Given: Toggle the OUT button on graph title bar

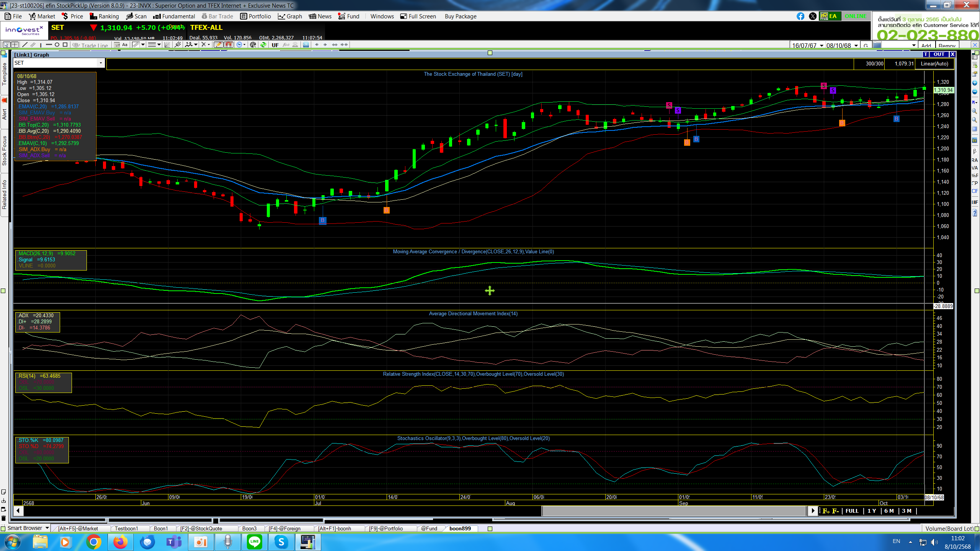Looking at the screenshot, I should 939,54.
